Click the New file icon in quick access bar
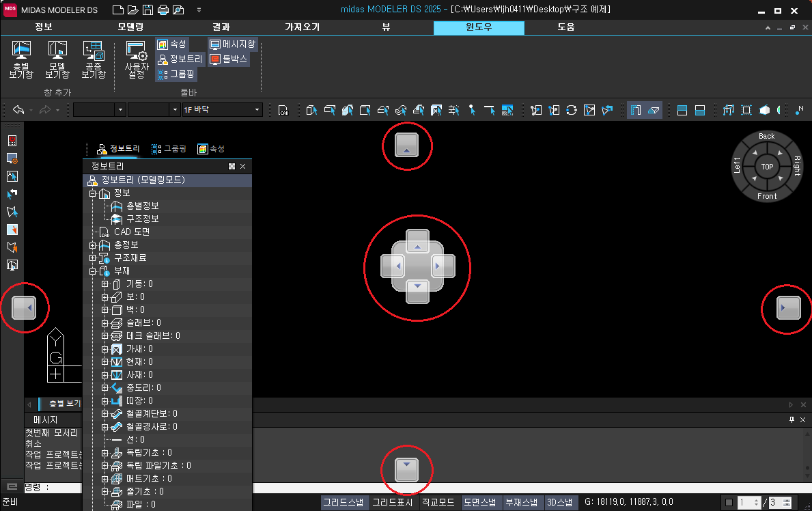Viewport: 812px width, 511px height. (118, 10)
